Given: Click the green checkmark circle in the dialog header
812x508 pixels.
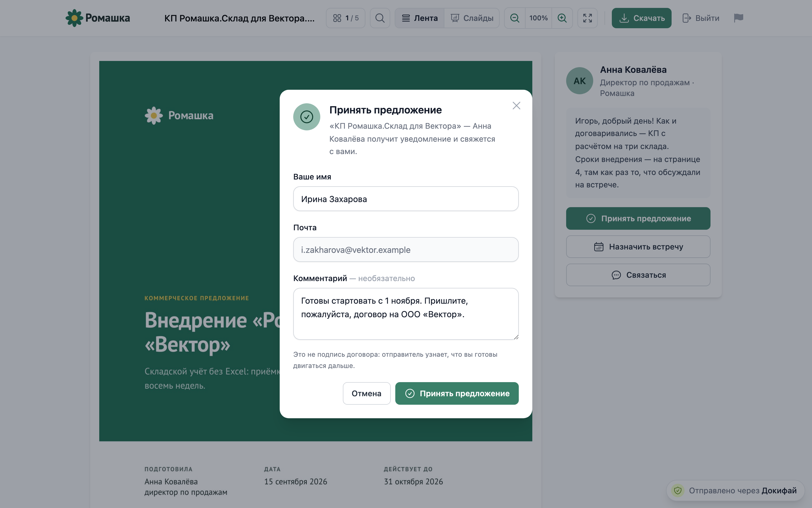Looking at the screenshot, I should [x=306, y=117].
